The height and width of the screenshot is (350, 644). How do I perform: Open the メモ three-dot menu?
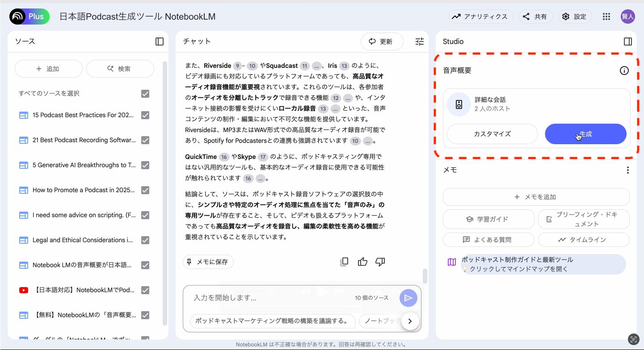click(x=627, y=170)
